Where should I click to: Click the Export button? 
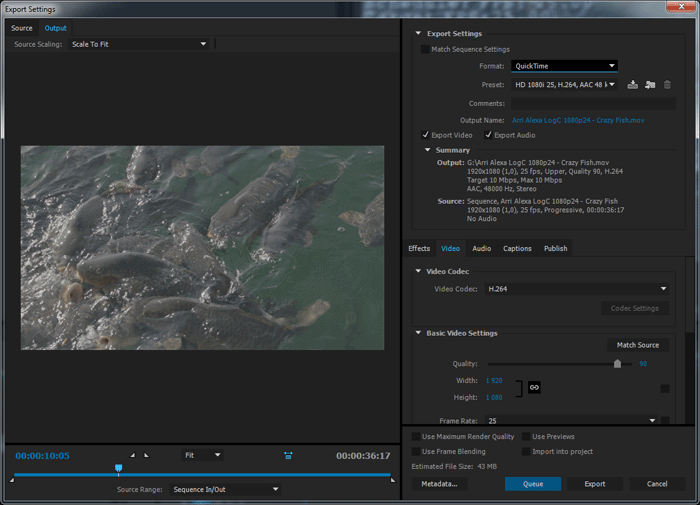[x=595, y=484]
